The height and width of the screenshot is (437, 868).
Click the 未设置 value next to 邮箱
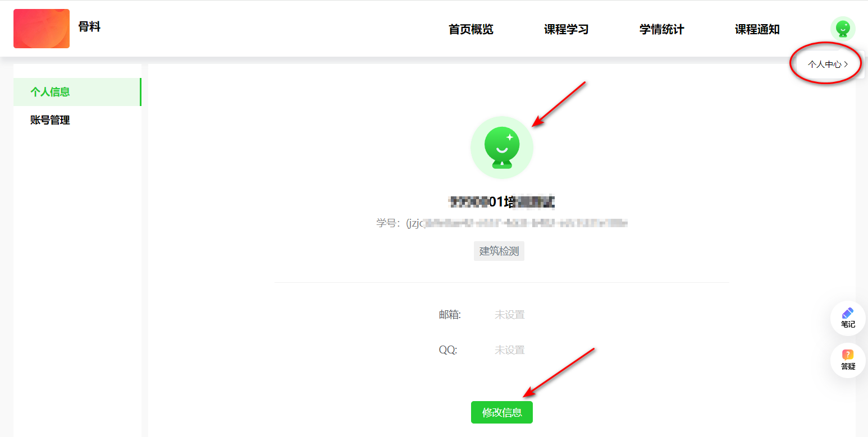coord(509,315)
